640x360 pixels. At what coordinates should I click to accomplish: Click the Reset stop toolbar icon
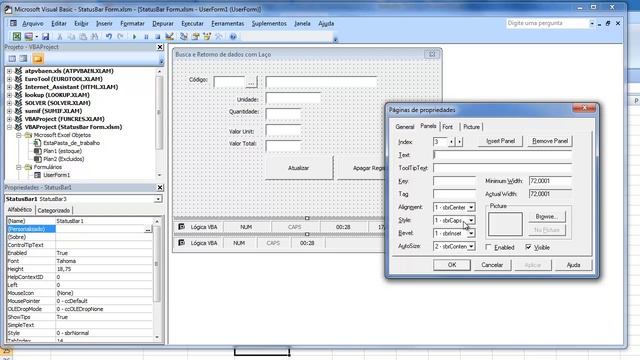tap(158, 37)
